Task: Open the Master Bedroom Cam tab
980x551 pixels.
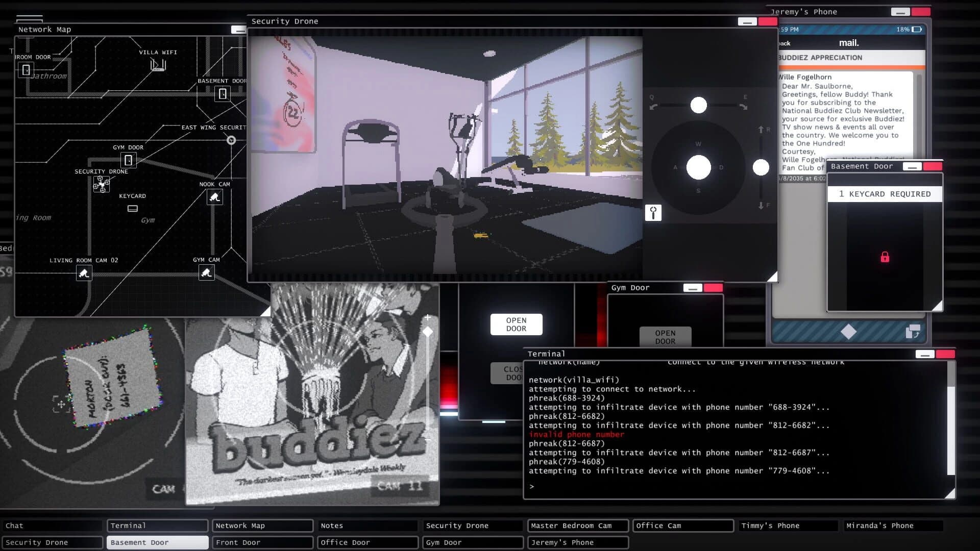Action: click(577, 525)
